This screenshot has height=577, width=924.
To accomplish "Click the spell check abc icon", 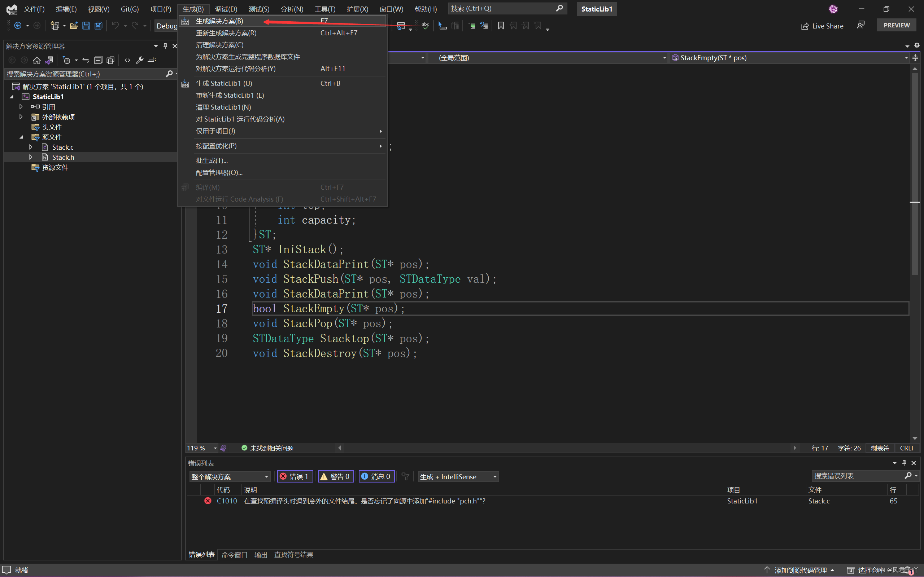I will tap(425, 26).
